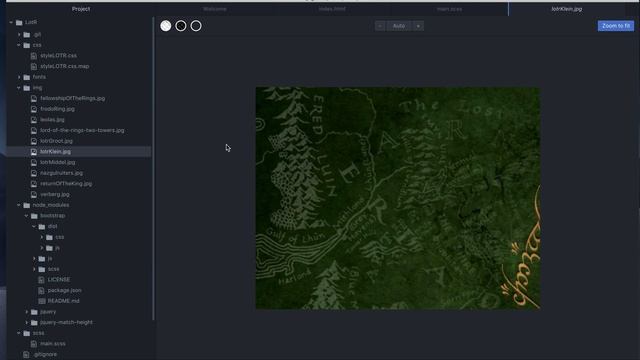Click the fonts folder icon
This screenshot has width=640, height=360.
(27, 77)
